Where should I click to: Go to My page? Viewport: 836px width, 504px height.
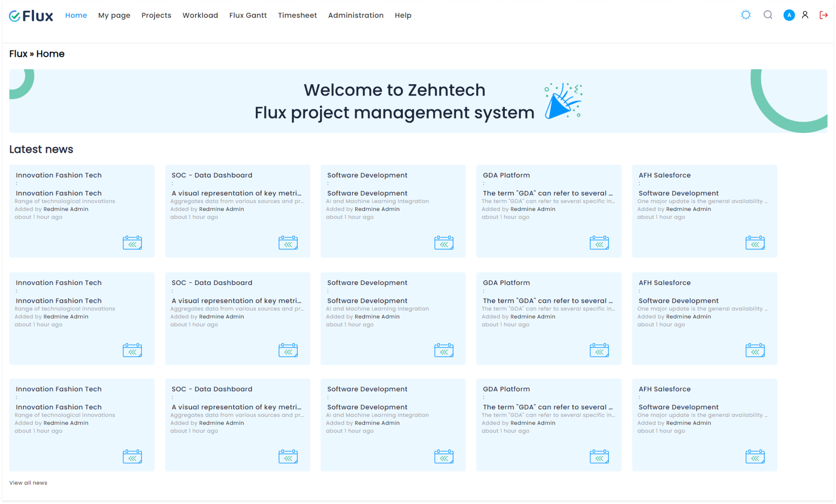tap(114, 15)
